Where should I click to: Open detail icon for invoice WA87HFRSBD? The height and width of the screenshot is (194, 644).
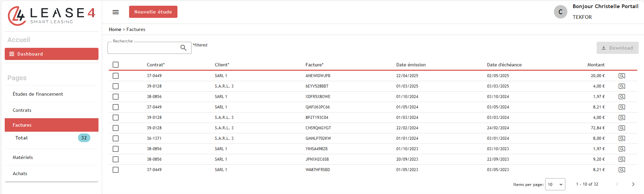point(621,170)
